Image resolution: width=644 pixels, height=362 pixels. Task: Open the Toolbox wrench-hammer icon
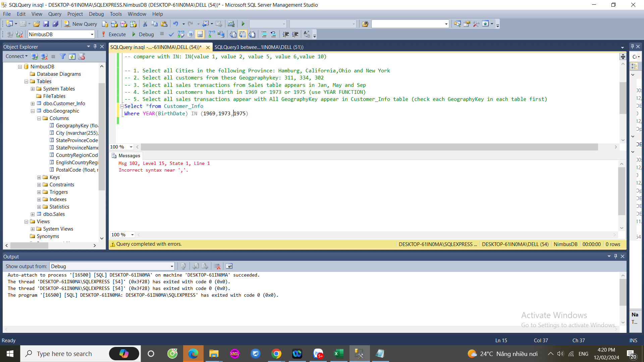click(476, 24)
